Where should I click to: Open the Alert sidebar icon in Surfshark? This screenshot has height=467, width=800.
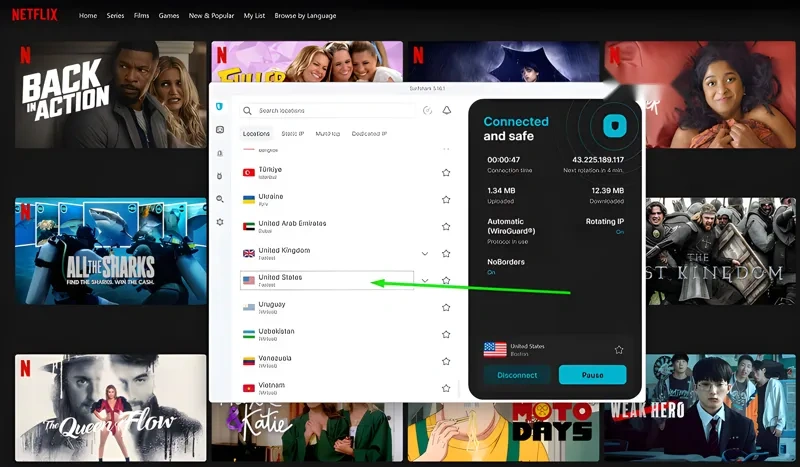220,153
